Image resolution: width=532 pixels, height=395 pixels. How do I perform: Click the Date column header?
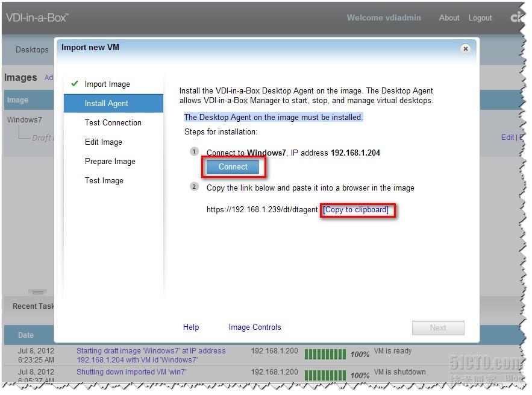(26, 335)
